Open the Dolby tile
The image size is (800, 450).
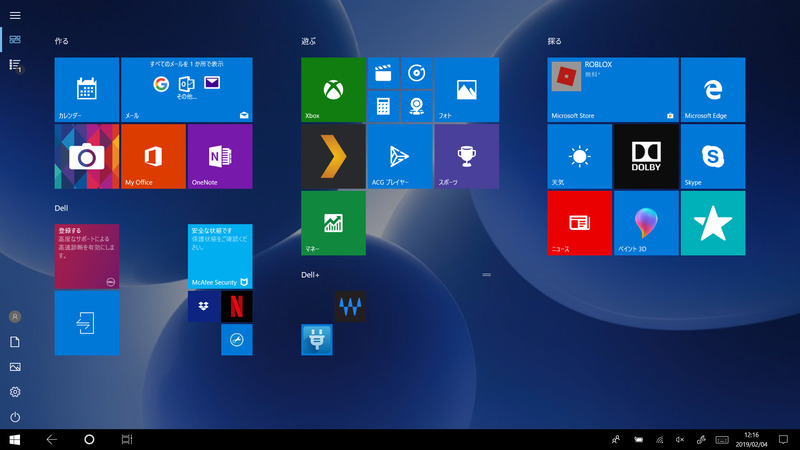(x=646, y=157)
